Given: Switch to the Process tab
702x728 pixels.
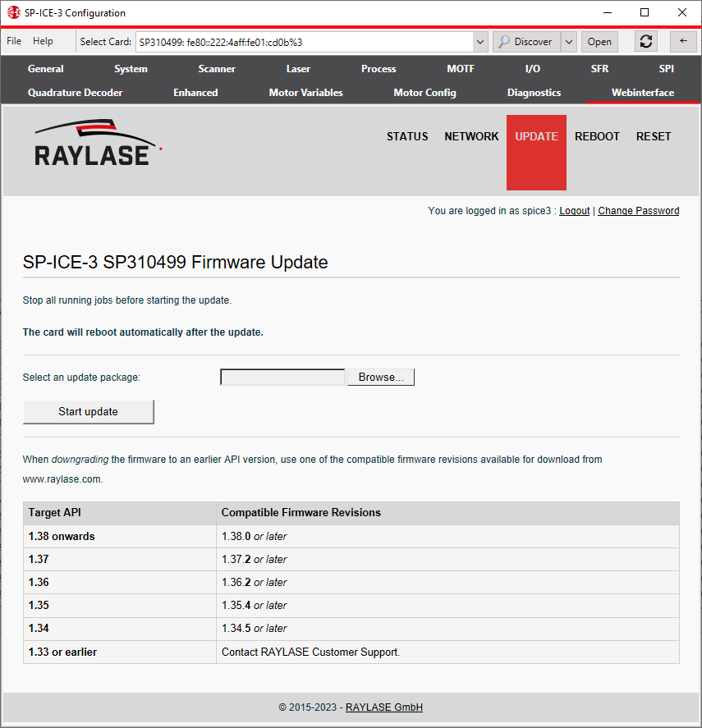Looking at the screenshot, I should [379, 69].
